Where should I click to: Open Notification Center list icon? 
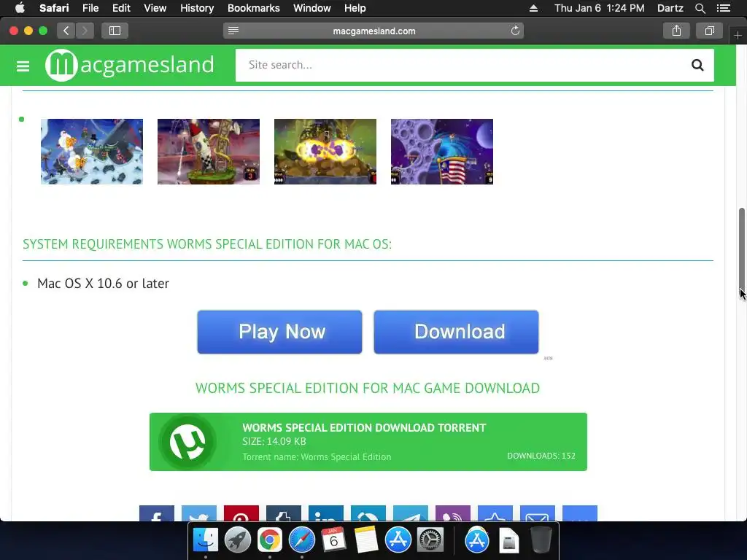pos(723,8)
